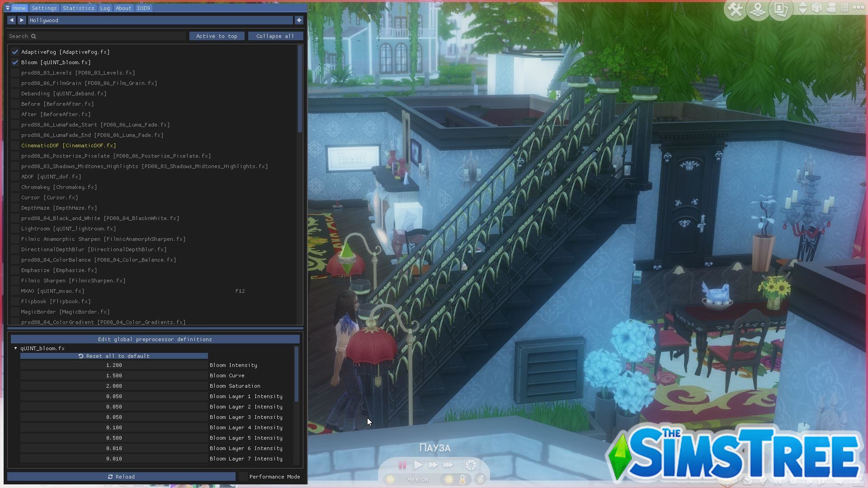Set game to triple ultra speed
This screenshot has width=868, height=488.
448,465
